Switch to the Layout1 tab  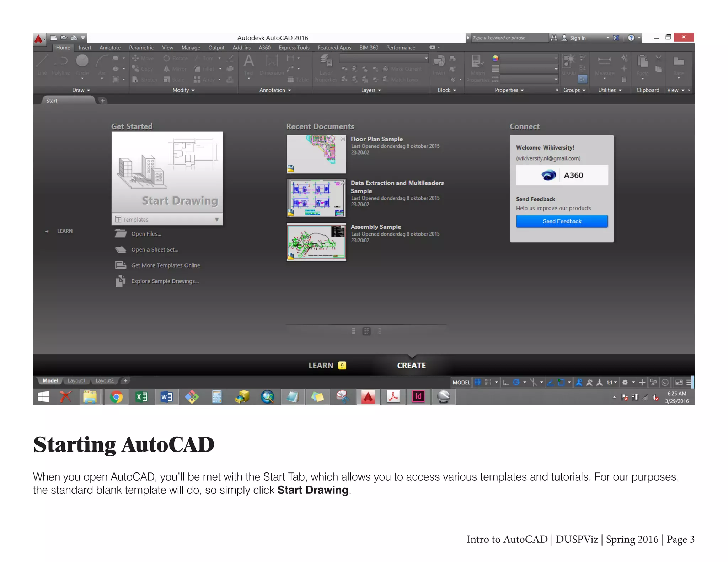(x=76, y=380)
